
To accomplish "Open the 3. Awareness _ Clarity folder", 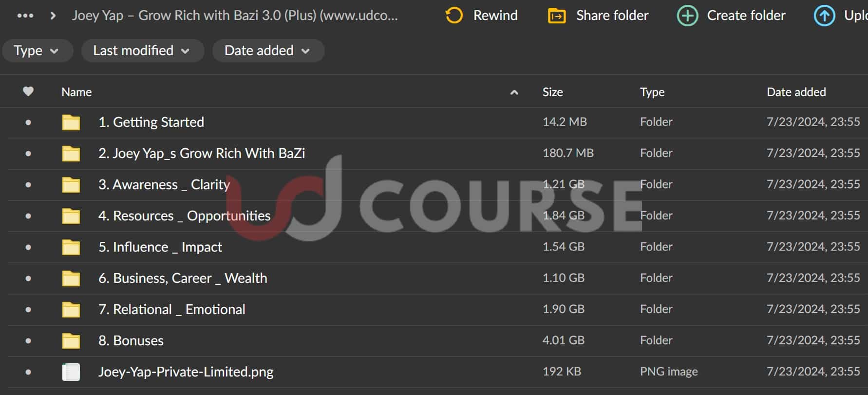I will tap(164, 184).
